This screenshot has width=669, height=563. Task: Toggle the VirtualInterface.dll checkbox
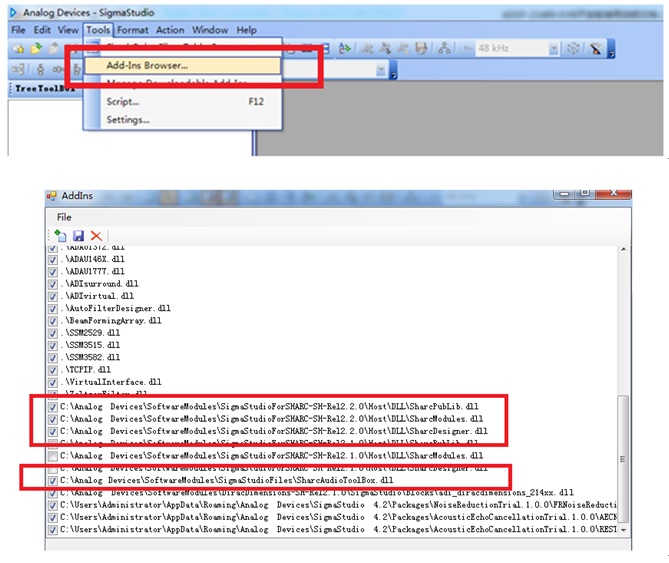coord(53,382)
